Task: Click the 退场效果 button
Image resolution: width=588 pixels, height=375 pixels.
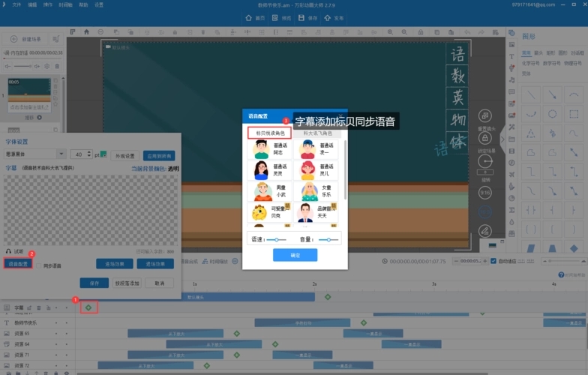Action: 155,264
